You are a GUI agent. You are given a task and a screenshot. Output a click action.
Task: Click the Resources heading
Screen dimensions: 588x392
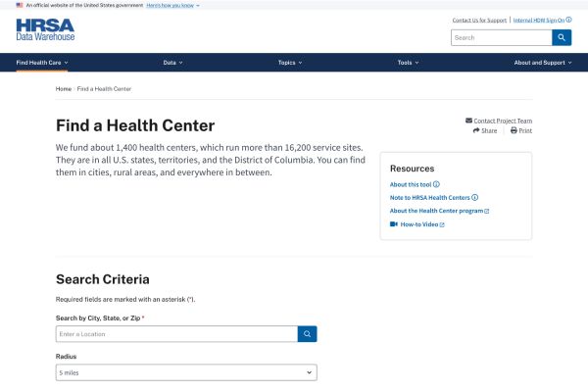pyautogui.click(x=413, y=169)
